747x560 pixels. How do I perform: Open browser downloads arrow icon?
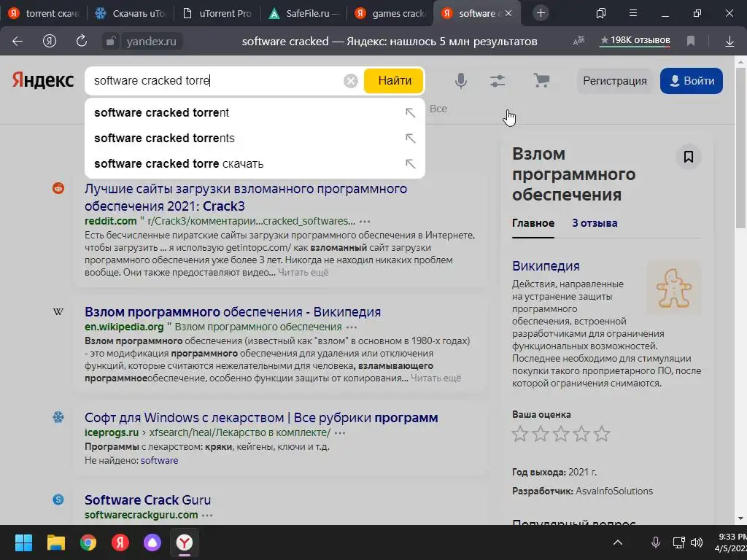[729, 42]
